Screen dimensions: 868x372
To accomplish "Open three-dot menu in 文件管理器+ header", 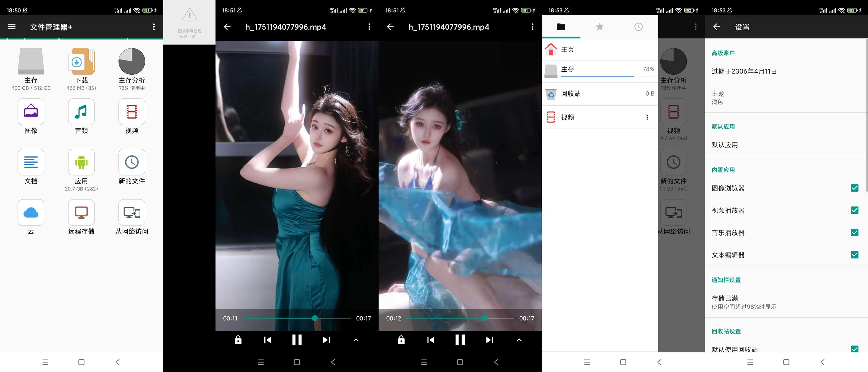I will (154, 27).
